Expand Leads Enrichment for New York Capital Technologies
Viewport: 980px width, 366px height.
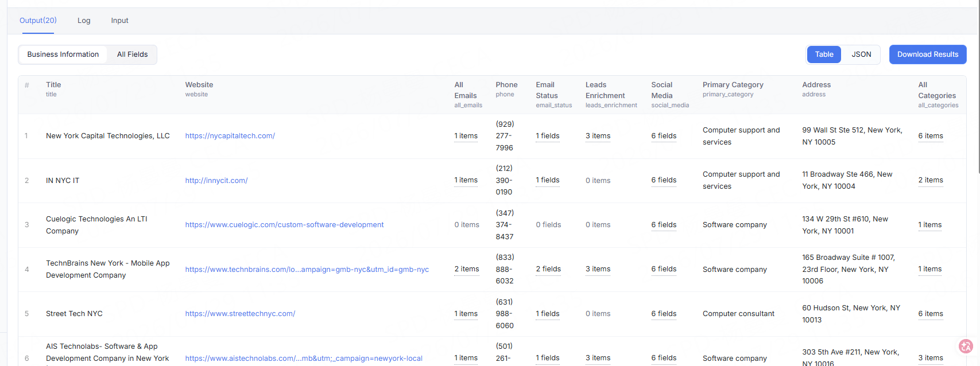[598, 136]
